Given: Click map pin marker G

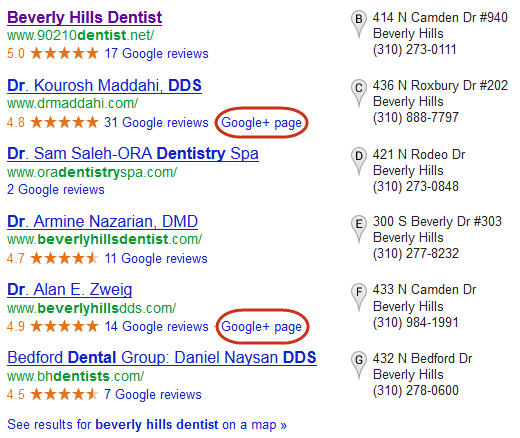Looking at the screenshot, I should click(359, 365).
